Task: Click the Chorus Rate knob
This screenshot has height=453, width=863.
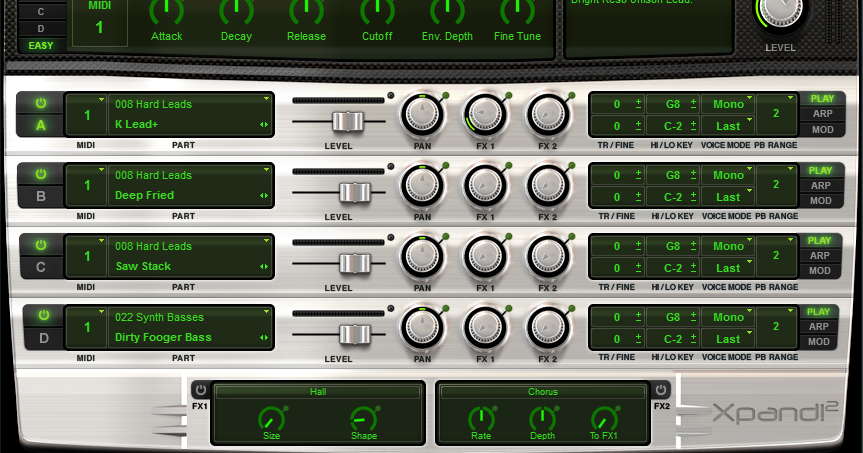Action: pyautogui.click(x=481, y=419)
